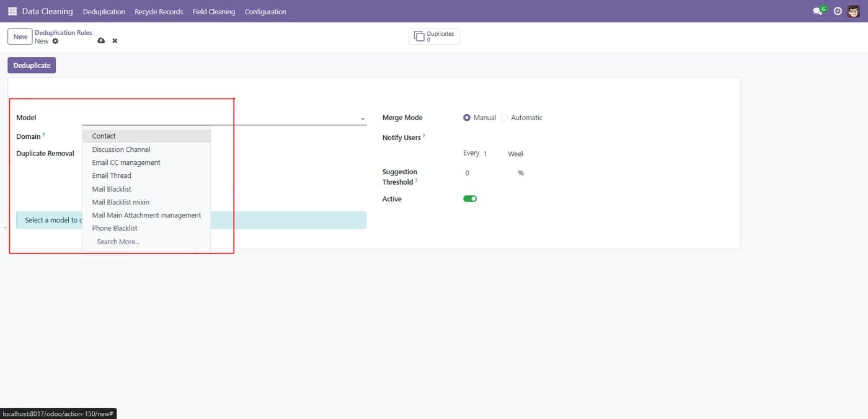Screen dimensions: 868x419
Task: Open the Deduplication menu
Action: point(104,12)
